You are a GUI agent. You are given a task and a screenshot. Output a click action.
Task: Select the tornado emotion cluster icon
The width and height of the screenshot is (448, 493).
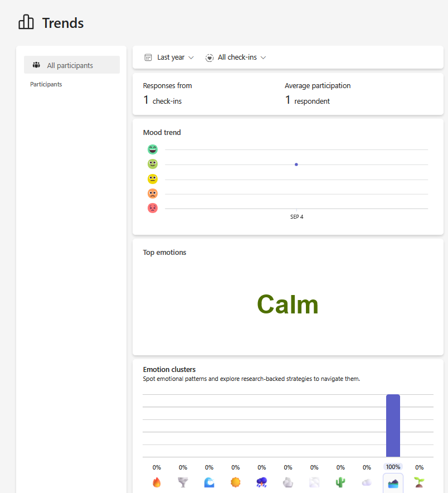coord(183,482)
